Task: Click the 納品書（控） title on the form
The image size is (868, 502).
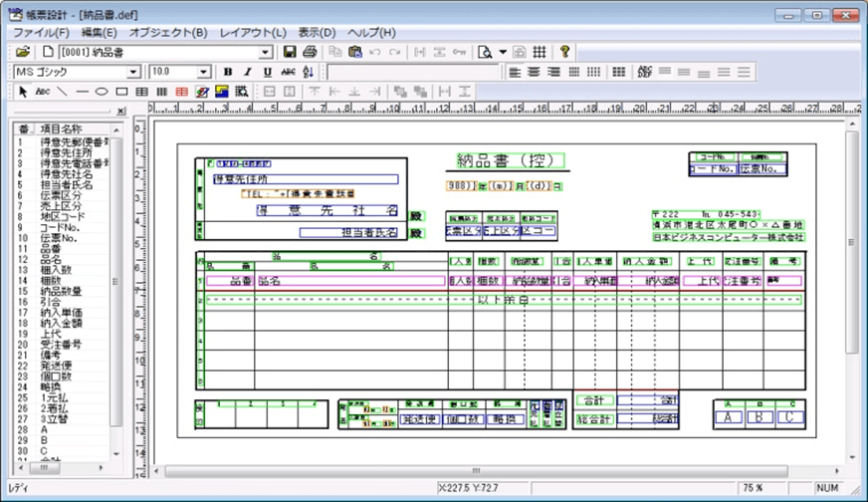Action: point(510,160)
